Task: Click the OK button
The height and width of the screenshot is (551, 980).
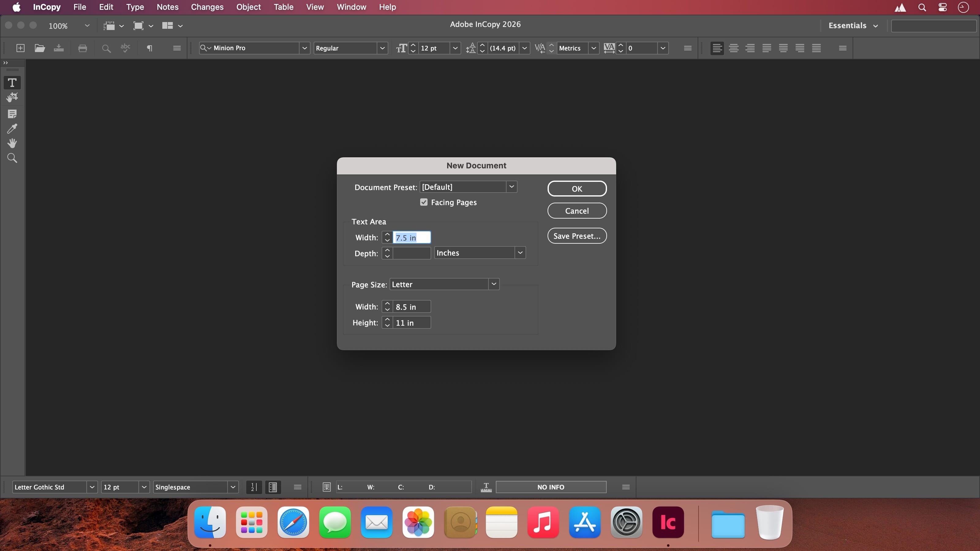Action: [x=577, y=189]
